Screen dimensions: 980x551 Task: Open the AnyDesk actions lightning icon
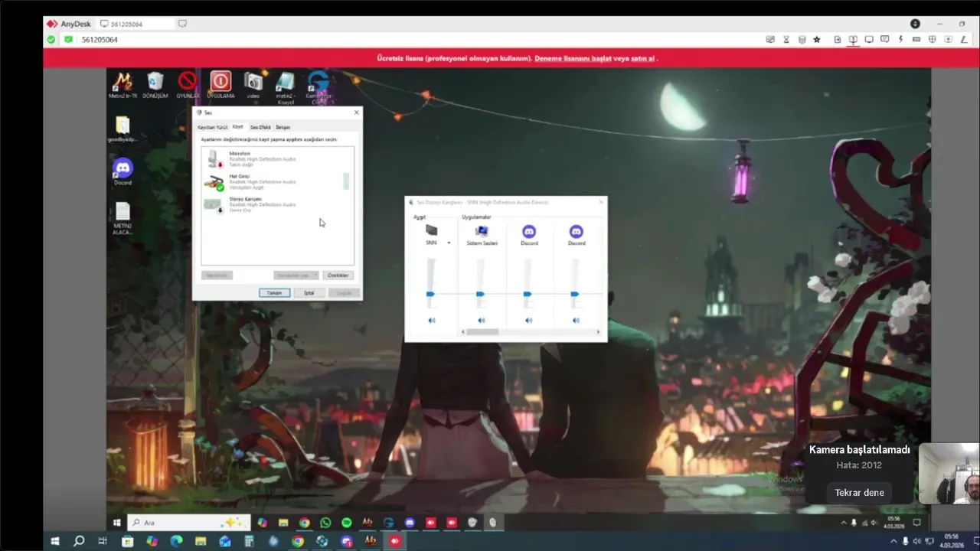tap(900, 39)
